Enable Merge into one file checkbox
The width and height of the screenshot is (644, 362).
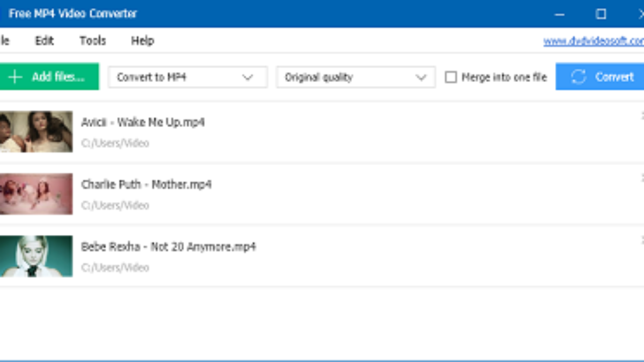click(451, 77)
